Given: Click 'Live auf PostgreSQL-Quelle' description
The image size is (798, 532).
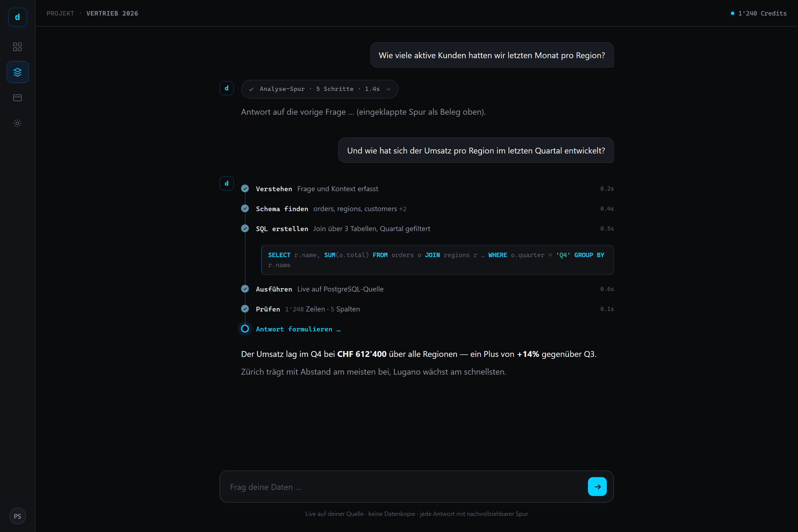Looking at the screenshot, I should point(340,289).
